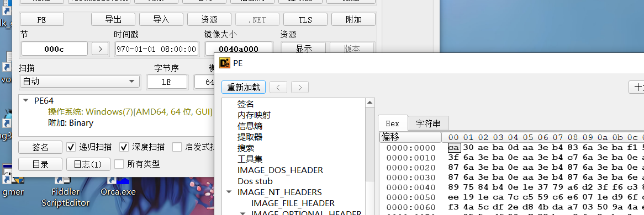
Task: Open the Orca.exe desktop shortcut
Action: click(118, 185)
